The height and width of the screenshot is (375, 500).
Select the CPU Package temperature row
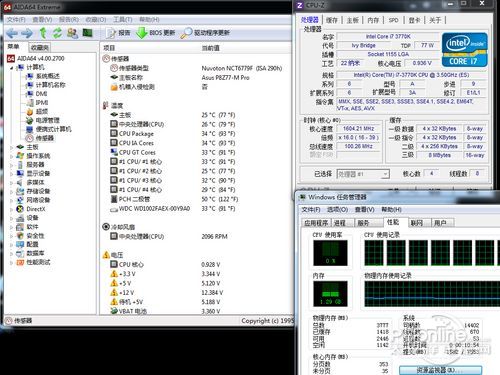(x=173, y=134)
